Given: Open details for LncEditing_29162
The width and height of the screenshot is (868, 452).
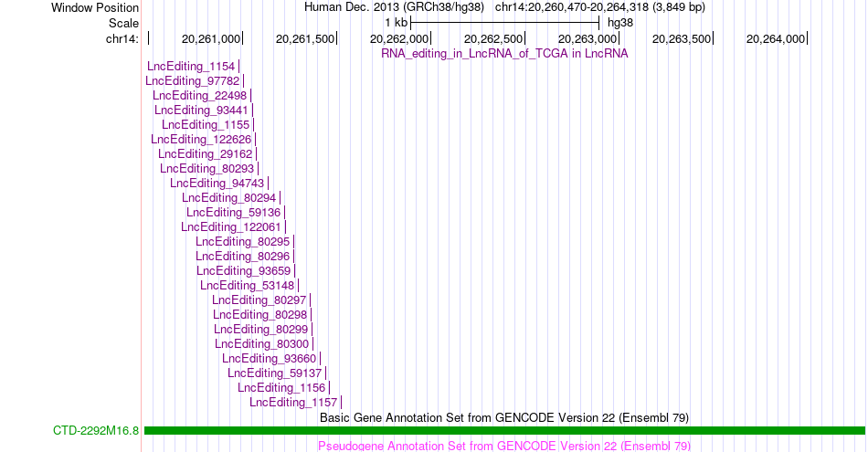Looking at the screenshot, I should pos(206,153).
